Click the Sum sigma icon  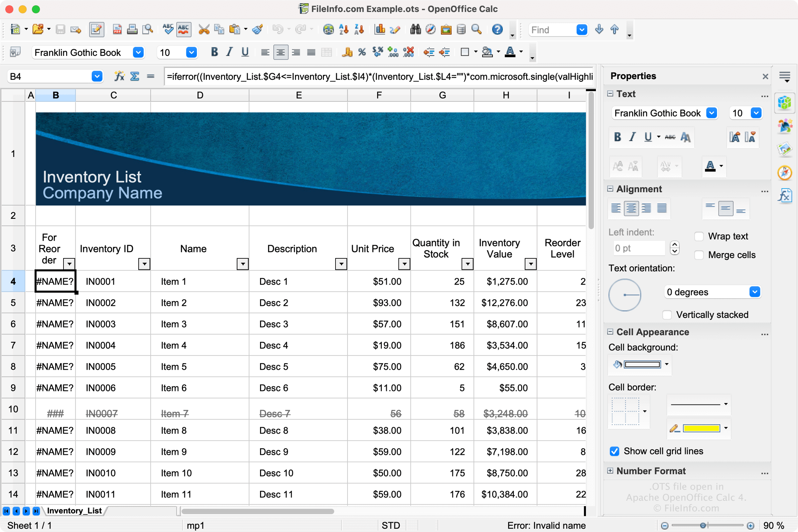pyautogui.click(x=135, y=76)
